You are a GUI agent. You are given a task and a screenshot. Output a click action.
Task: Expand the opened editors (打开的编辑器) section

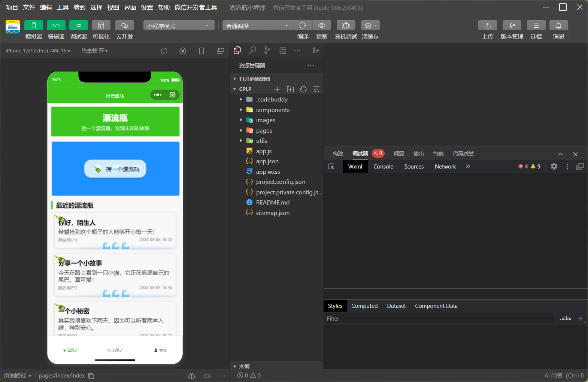click(276, 79)
